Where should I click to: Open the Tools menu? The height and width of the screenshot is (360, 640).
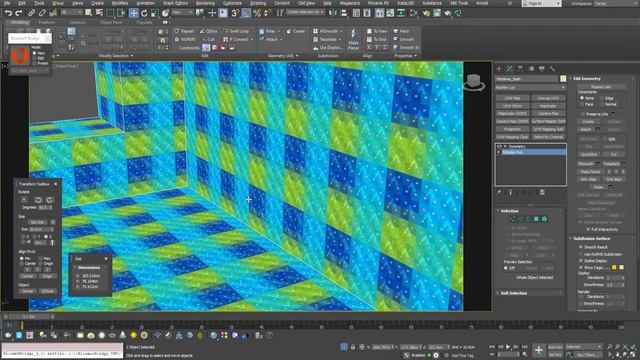tap(39, 3)
